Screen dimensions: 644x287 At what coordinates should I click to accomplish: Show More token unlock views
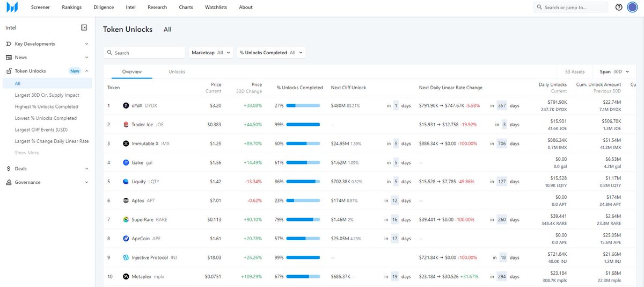pos(27,153)
